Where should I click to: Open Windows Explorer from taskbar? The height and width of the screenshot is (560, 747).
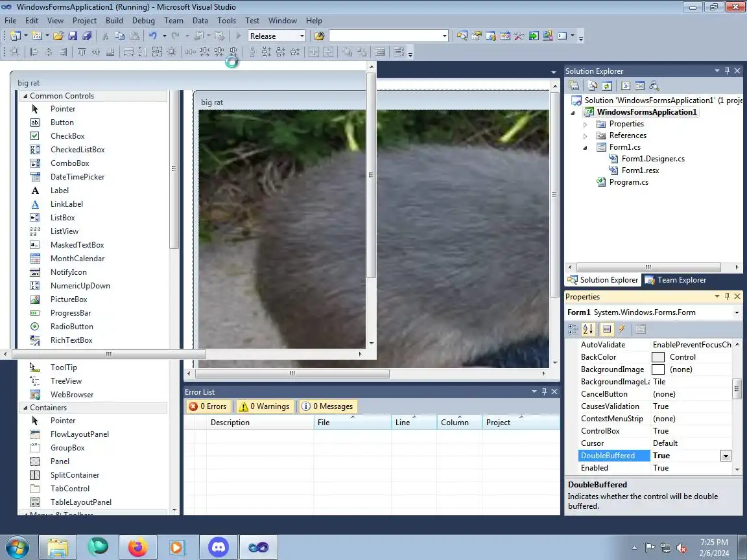click(57, 547)
